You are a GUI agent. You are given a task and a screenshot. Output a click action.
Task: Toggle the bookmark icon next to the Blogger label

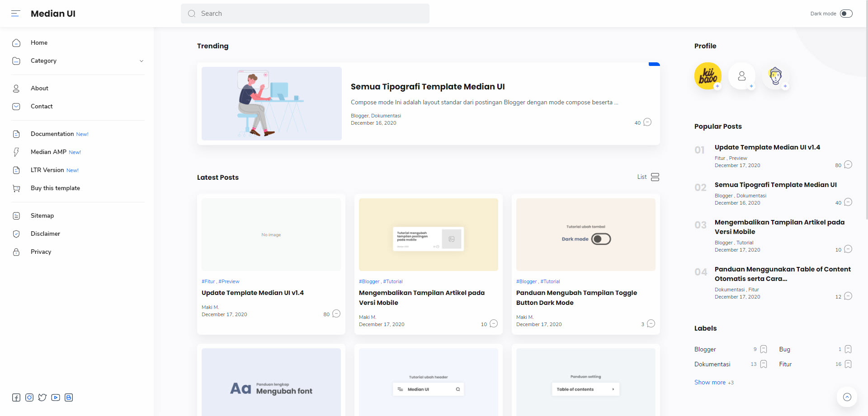click(764, 349)
